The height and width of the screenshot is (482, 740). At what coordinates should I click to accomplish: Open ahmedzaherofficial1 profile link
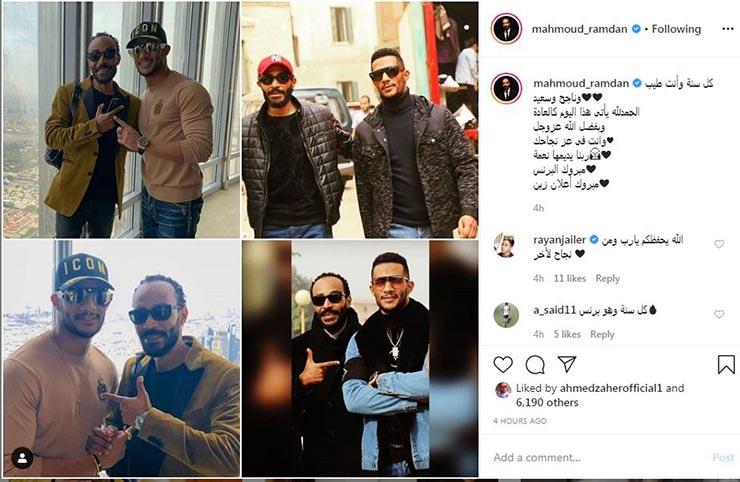pyautogui.click(x=611, y=388)
